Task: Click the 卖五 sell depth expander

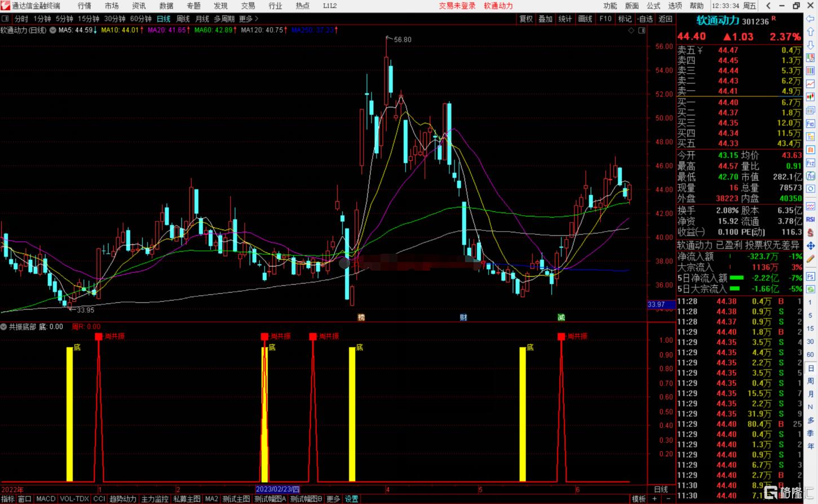Action: click(690, 50)
